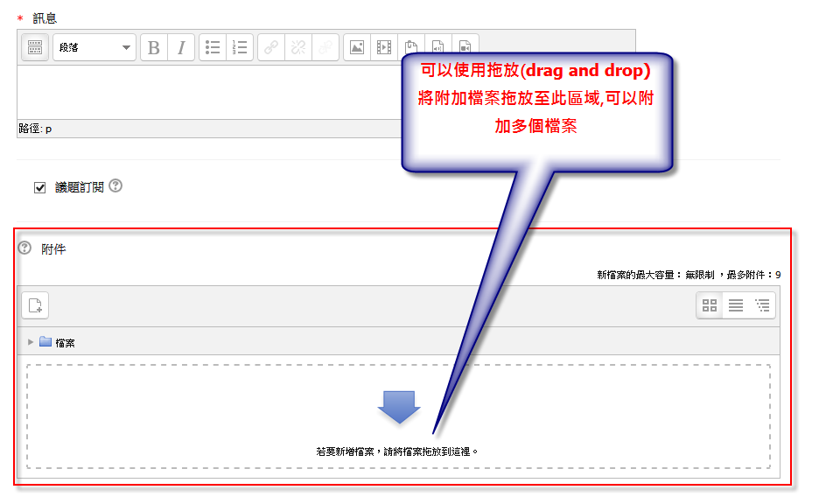Expand the 檔案 folder triangle
The width and height of the screenshot is (819, 504).
[x=31, y=342]
